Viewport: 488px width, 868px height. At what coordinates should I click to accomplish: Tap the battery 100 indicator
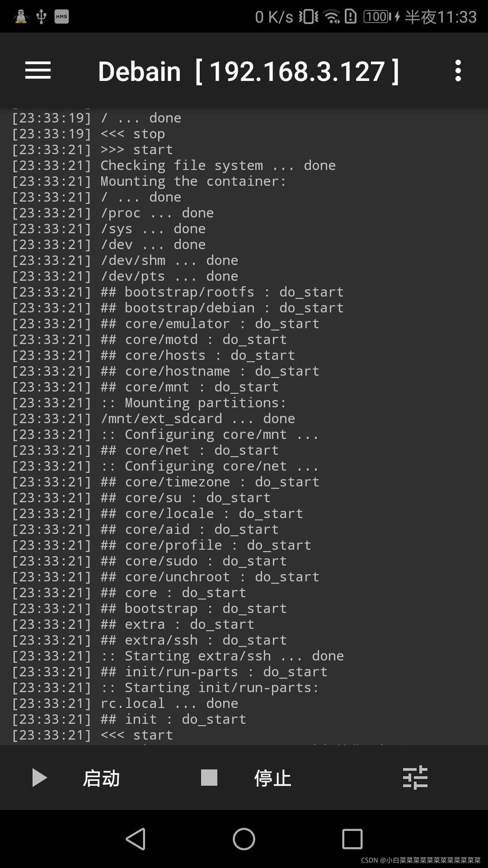(378, 17)
